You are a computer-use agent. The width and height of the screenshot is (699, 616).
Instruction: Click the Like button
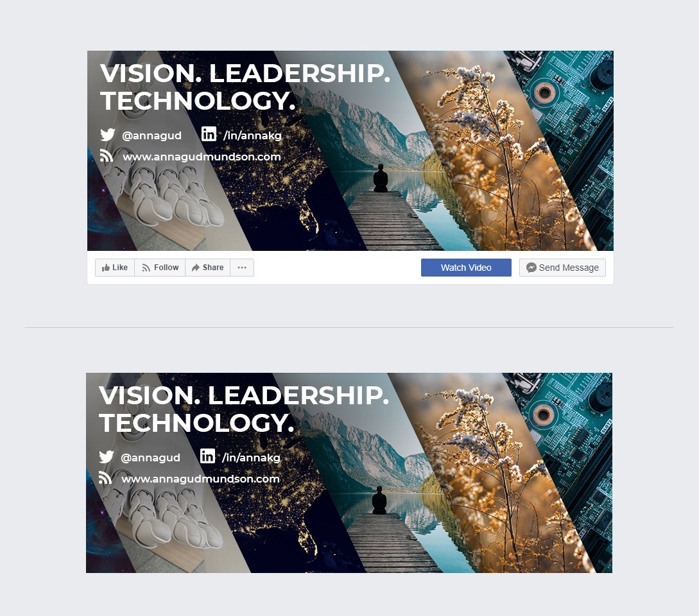pos(114,268)
